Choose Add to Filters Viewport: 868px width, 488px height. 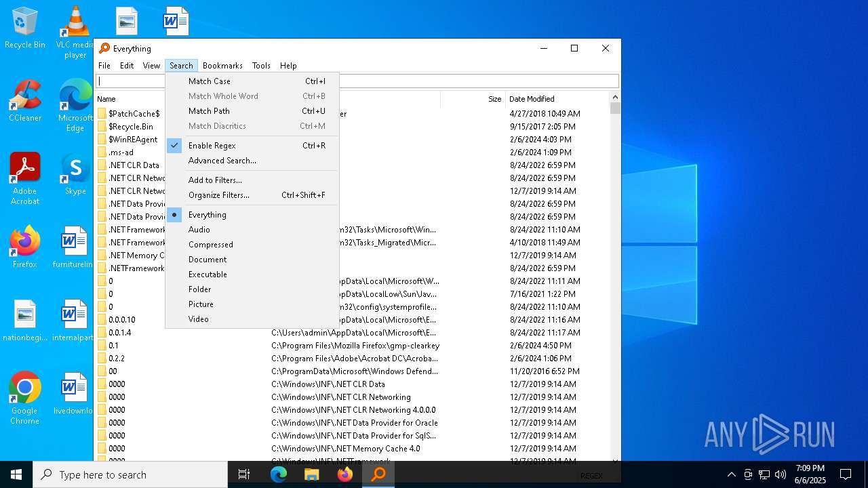[x=251, y=180]
